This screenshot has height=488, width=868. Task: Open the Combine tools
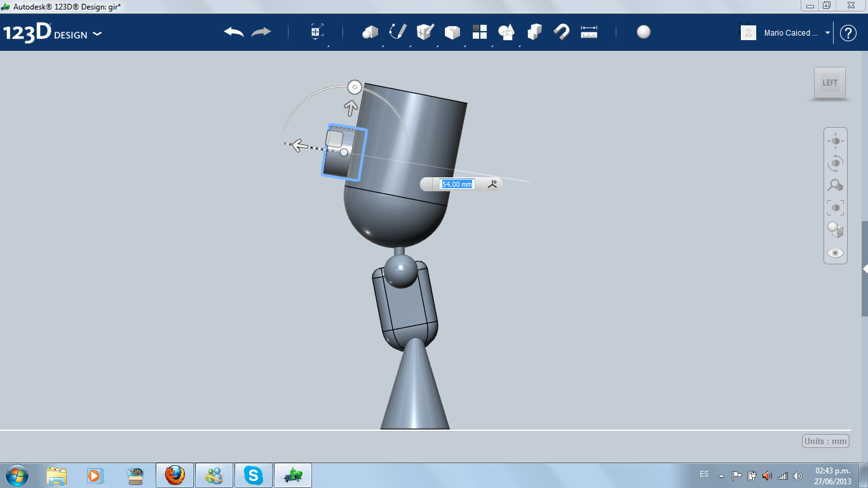click(506, 32)
